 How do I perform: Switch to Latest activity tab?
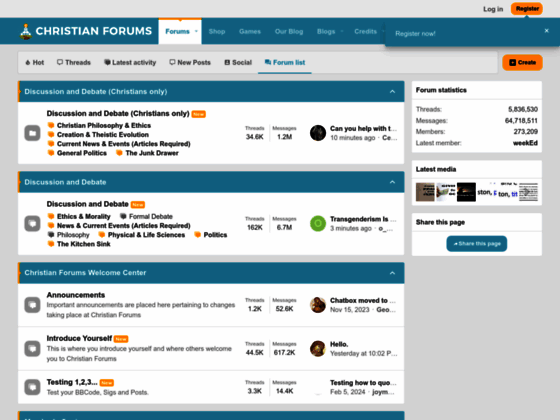(130, 62)
